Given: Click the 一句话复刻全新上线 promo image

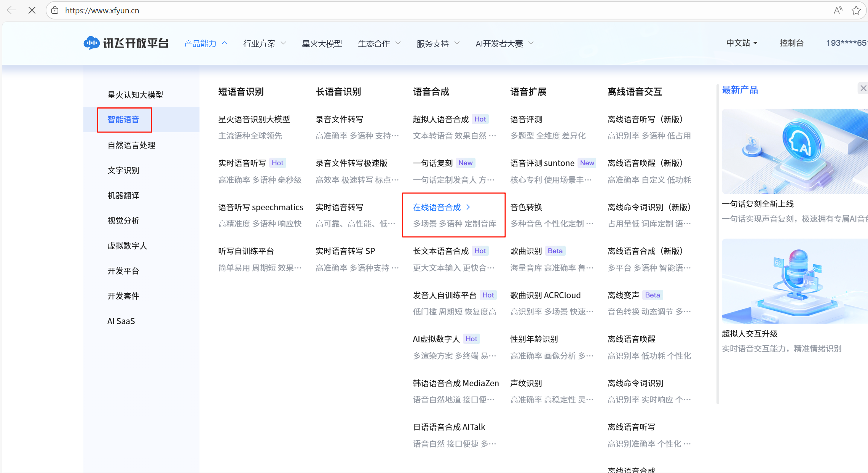Looking at the screenshot, I should pyautogui.click(x=795, y=151).
